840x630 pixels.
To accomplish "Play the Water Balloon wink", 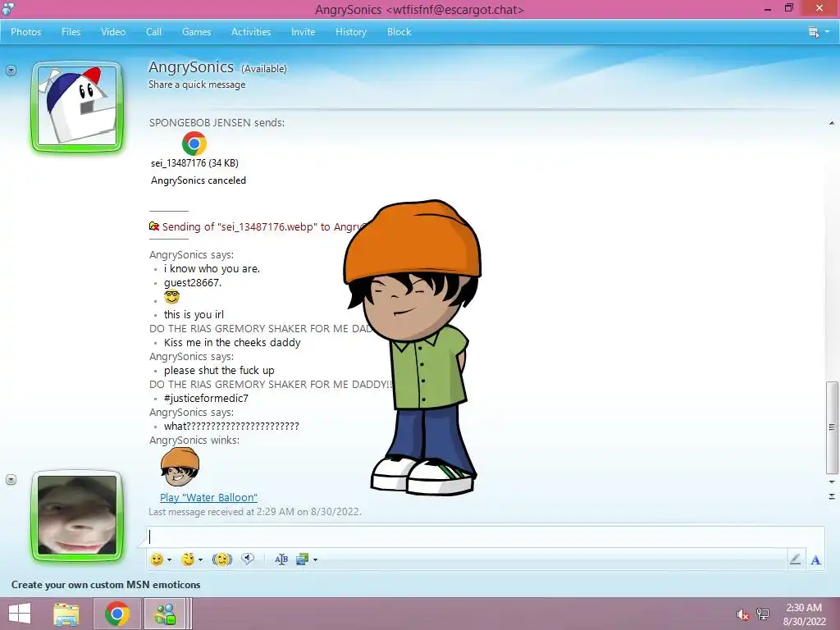I will 208,498.
